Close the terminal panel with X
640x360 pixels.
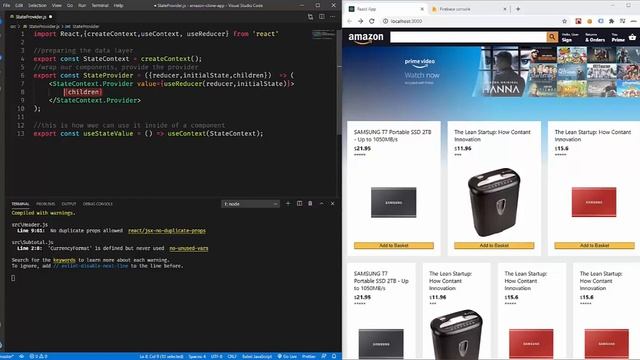tap(332, 203)
